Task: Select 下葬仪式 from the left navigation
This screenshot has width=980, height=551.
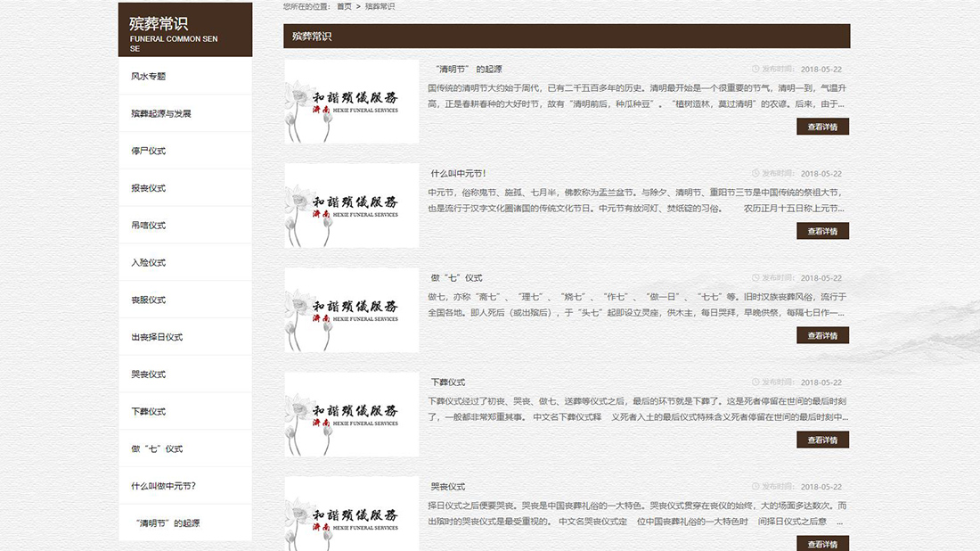Action: [151, 411]
